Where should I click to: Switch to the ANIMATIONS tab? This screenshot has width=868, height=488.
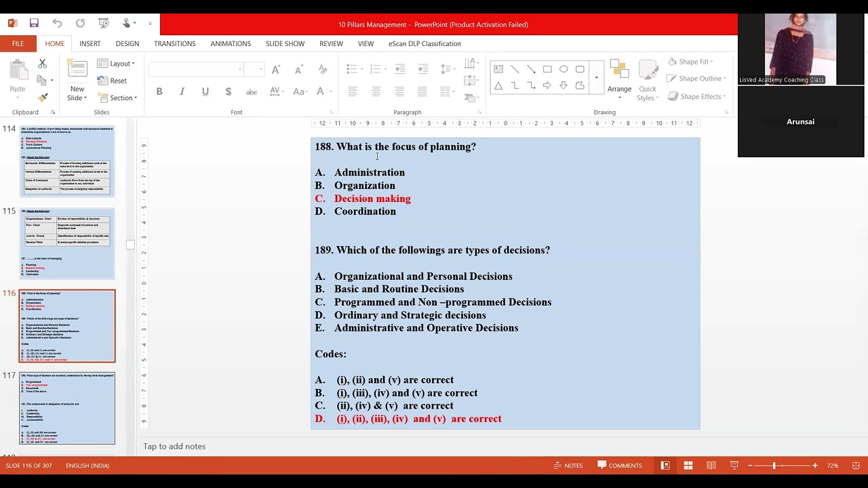(x=231, y=43)
